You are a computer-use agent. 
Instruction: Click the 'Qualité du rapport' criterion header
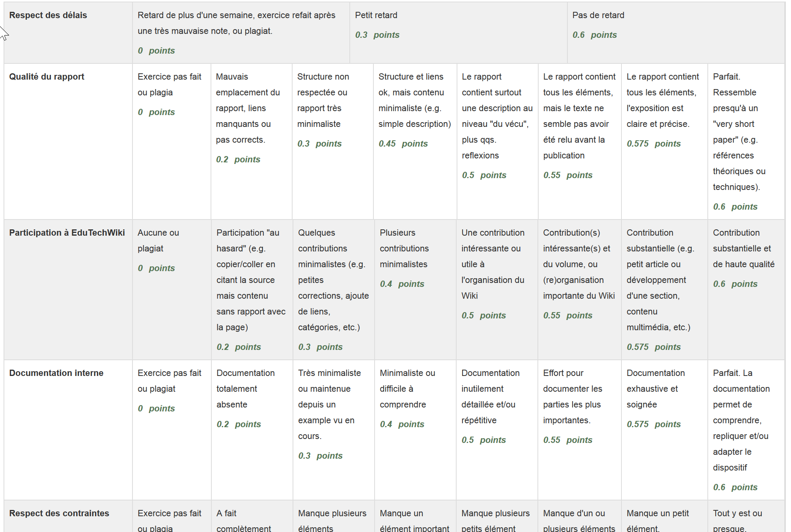coord(47,76)
